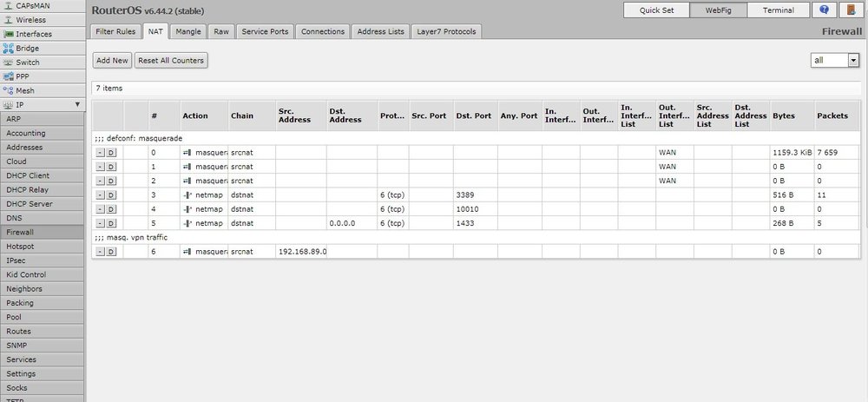
Task: Click the Mesh icon in sidebar
Action: [8, 90]
